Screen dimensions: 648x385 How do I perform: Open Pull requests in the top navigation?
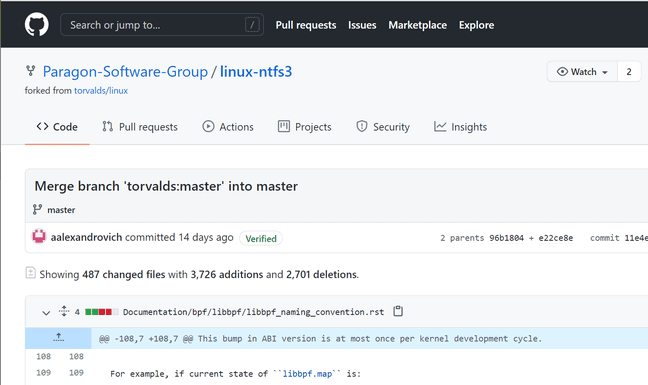[306, 25]
